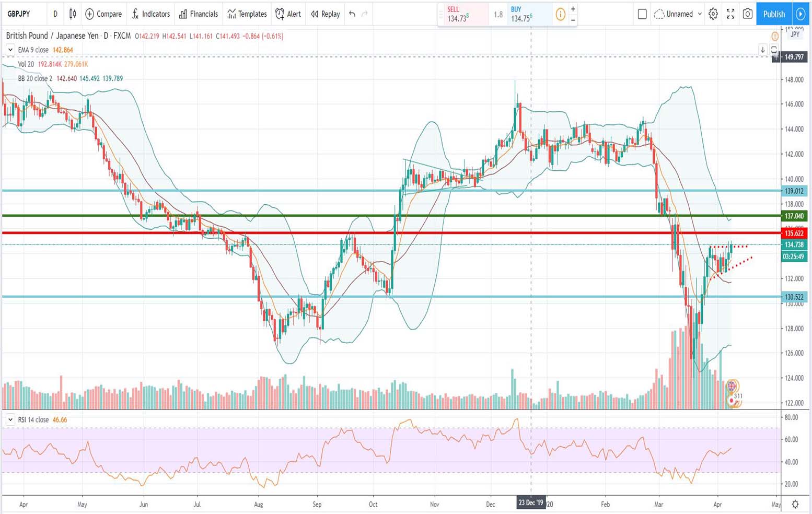Open Replay mode

324,14
